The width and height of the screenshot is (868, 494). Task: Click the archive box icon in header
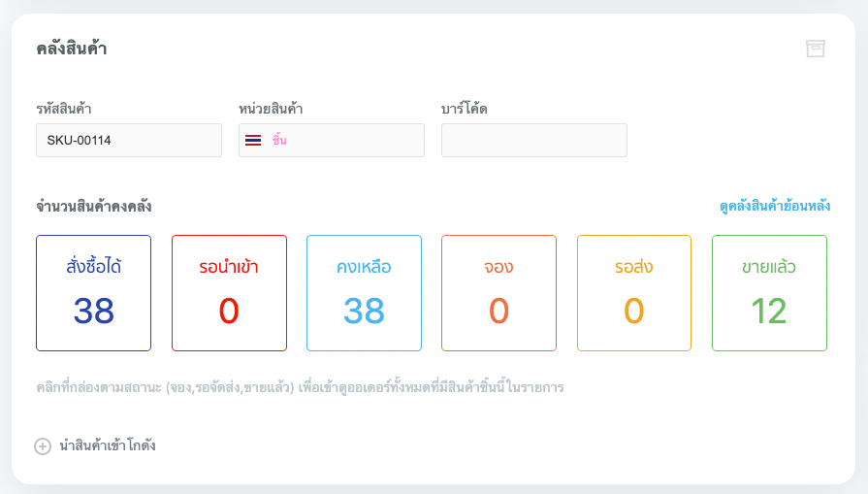815,49
